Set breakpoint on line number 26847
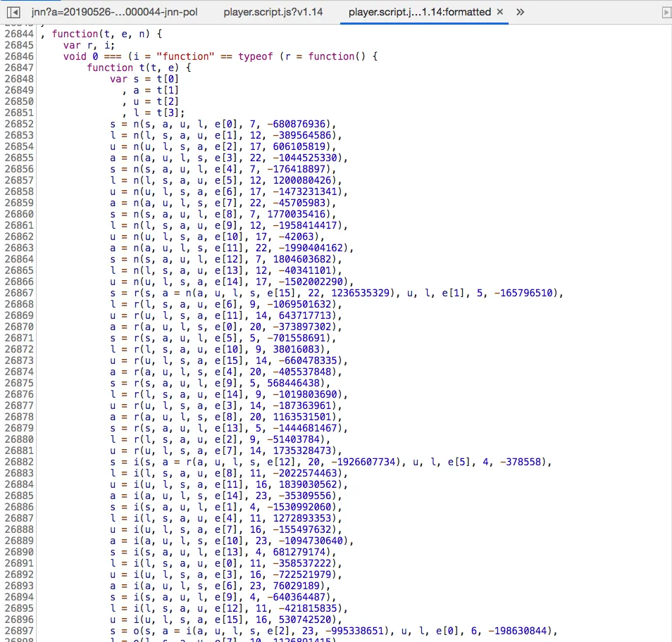The width and height of the screenshot is (672, 642). tap(19, 68)
